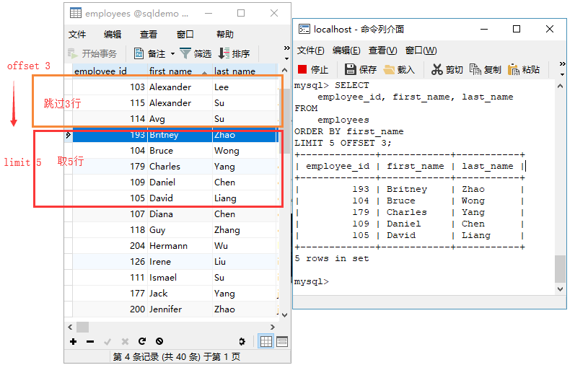Open the 查看(V) menu in localhost window

[x=382, y=50]
